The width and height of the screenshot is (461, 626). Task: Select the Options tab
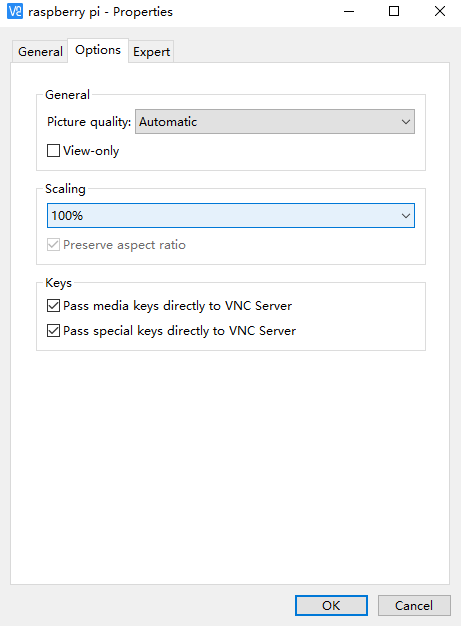click(x=98, y=50)
